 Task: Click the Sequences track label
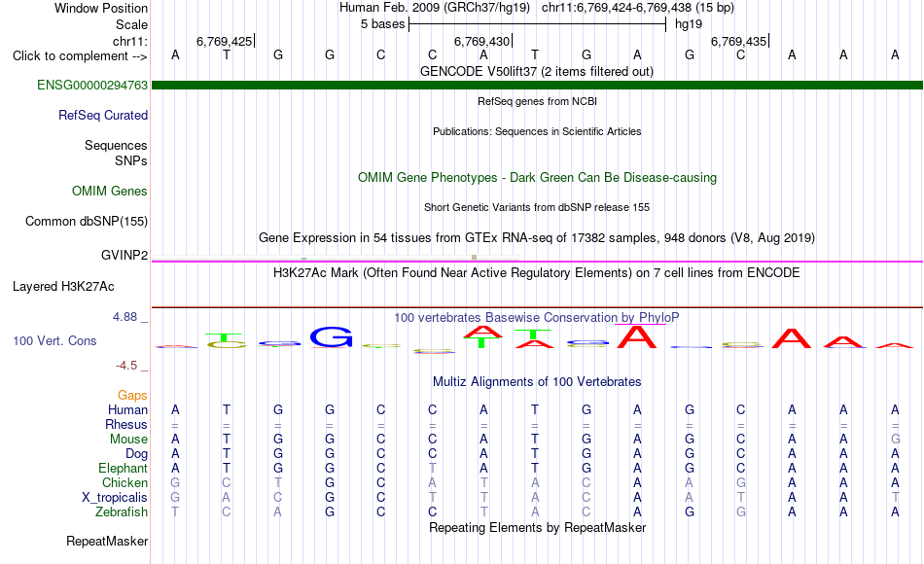tap(116, 145)
